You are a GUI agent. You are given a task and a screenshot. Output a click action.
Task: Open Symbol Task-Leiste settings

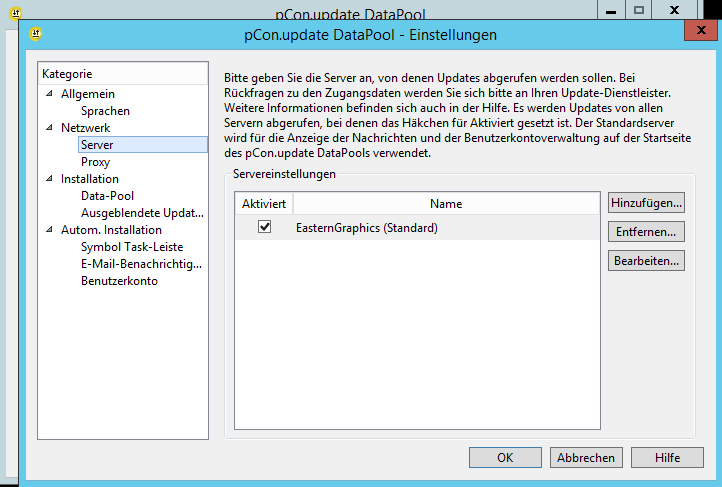click(x=132, y=247)
